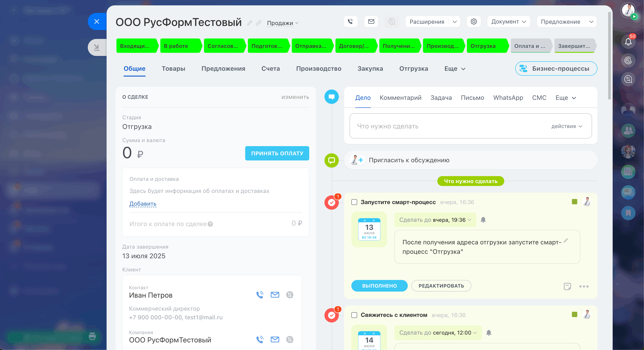Open the notifications bell with 50 badge
The width and height of the screenshot is (644, 350).
[x=628, y=41]
